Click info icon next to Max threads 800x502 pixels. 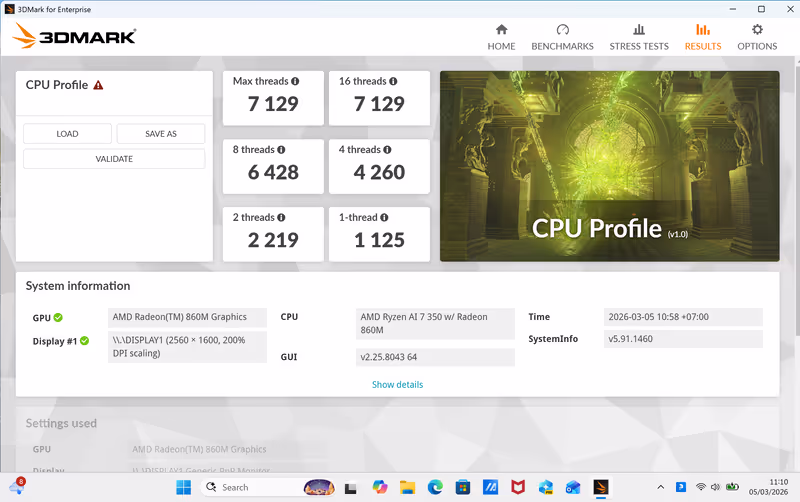coord(296,81)
